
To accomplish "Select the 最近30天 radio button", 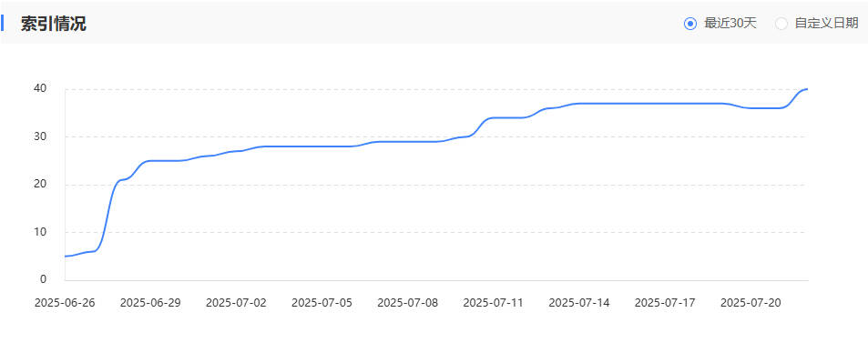I will [x=690, y=24].
